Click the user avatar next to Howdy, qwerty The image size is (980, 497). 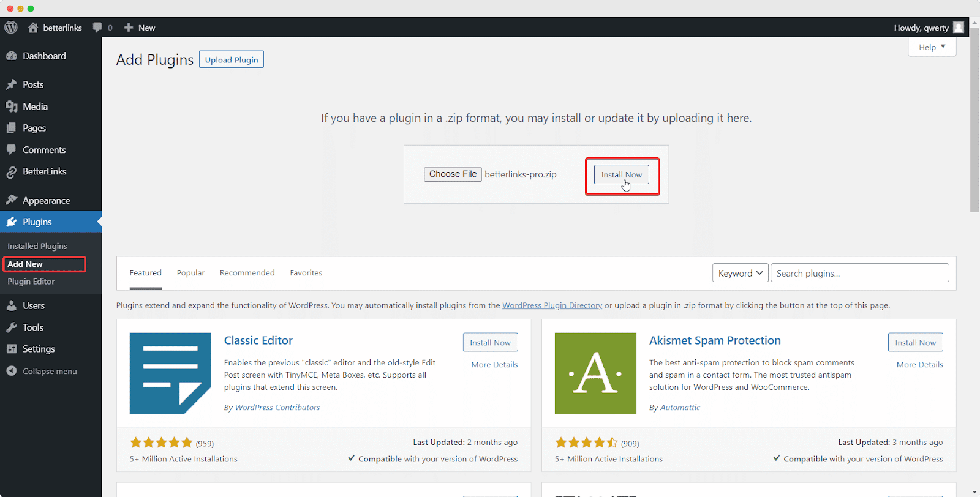(959, 28)
